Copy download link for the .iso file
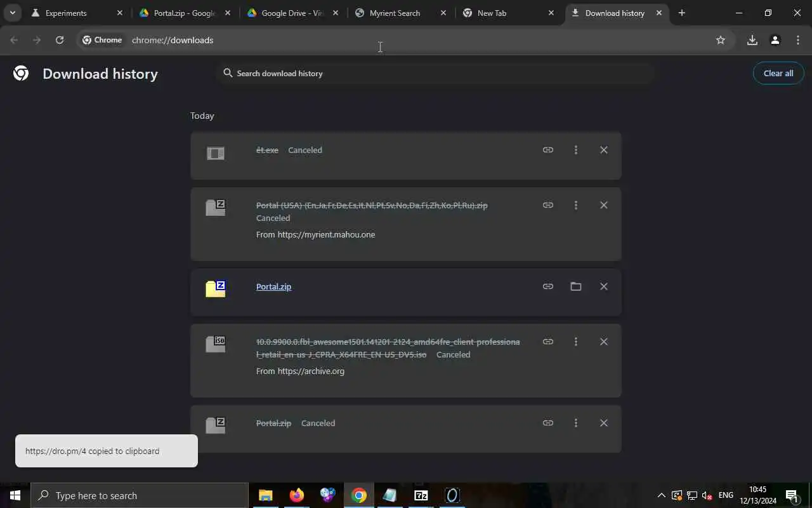This screenshot has height=508, width=812. pyautogui.click(x=548, y=342)
